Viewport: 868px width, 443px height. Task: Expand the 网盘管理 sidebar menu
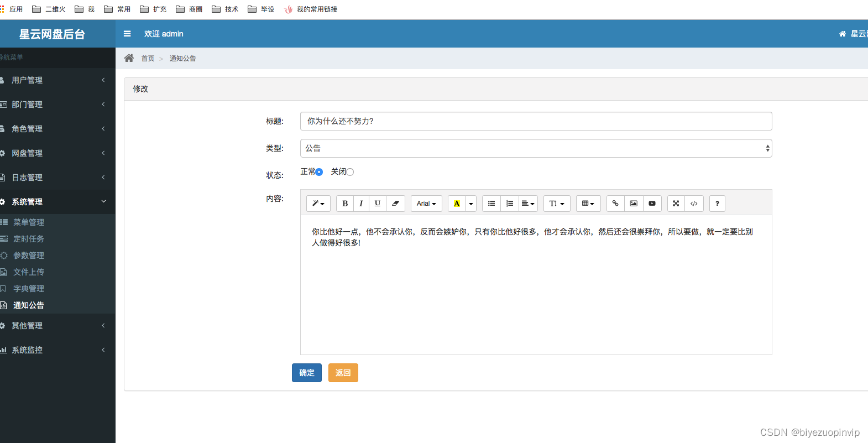click(57, 153)
